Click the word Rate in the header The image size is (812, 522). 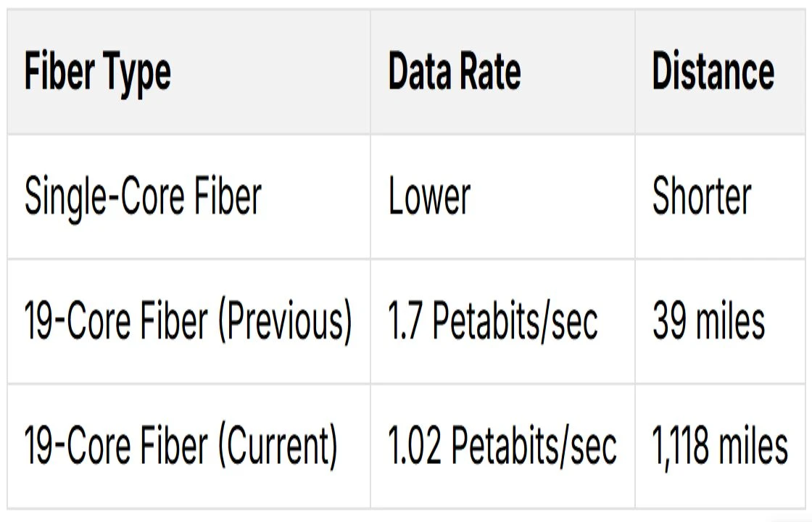[x=490, y=71]
